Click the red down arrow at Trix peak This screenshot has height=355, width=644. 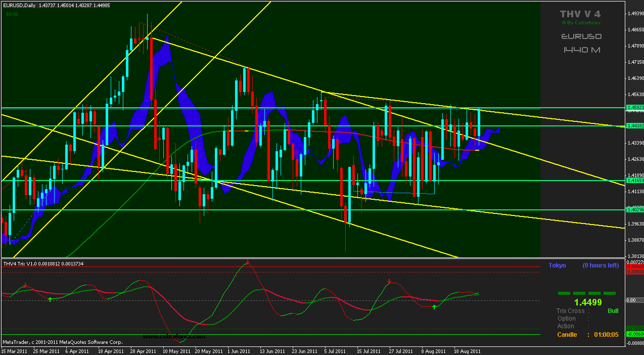[x=248, y=262]
